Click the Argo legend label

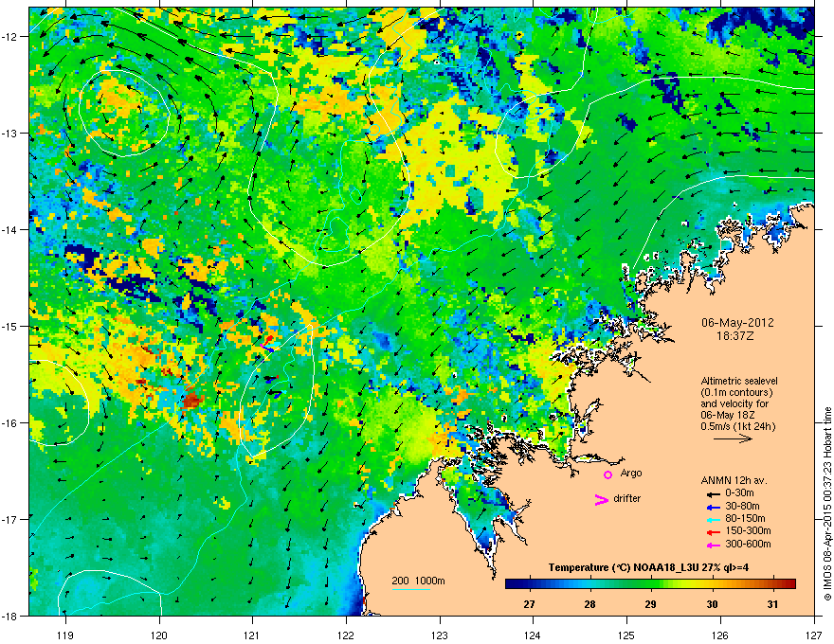click(631, 473)
